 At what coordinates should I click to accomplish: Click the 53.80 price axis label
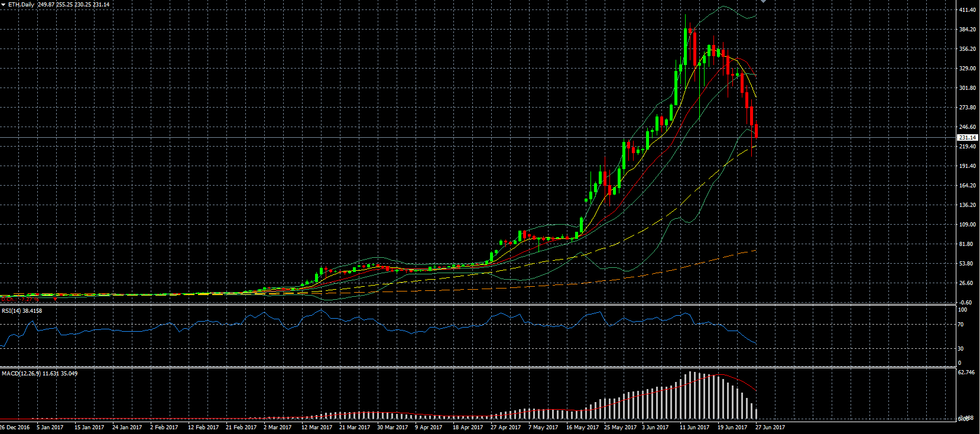click(x=966, y=264)
